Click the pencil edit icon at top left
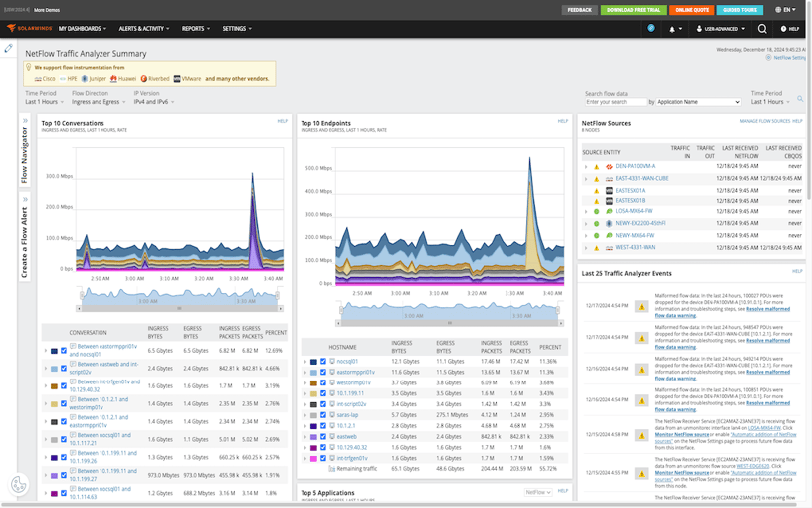 click(9, 48)
